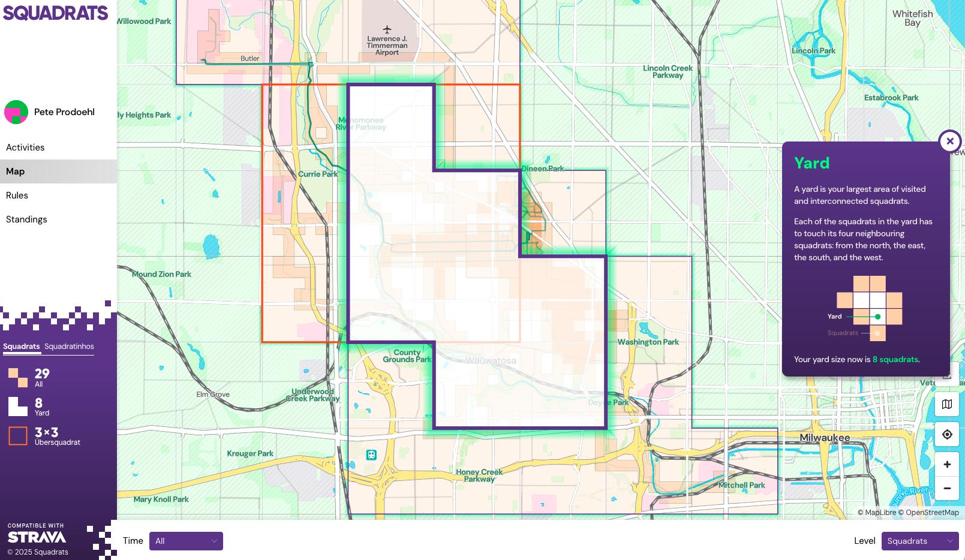Click the Currie Park label
The width and height of the screenshot is (965, 560).
point(318,174)
